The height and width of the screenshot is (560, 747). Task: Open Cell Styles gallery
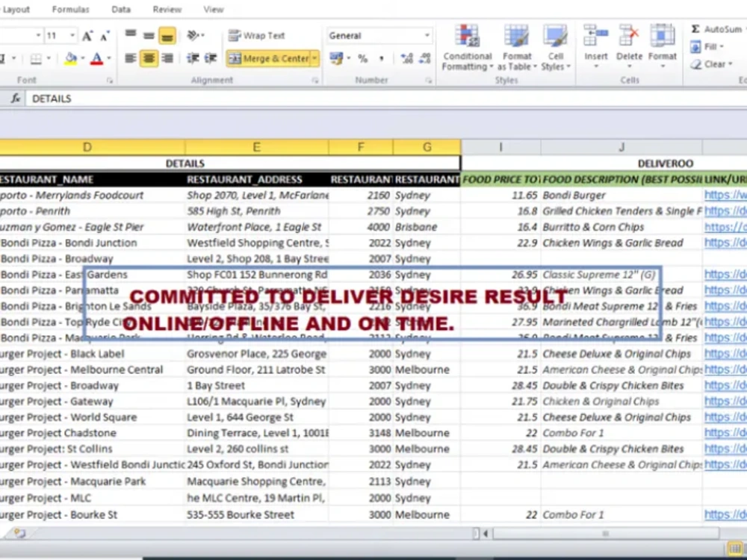[x=556, y=48]
